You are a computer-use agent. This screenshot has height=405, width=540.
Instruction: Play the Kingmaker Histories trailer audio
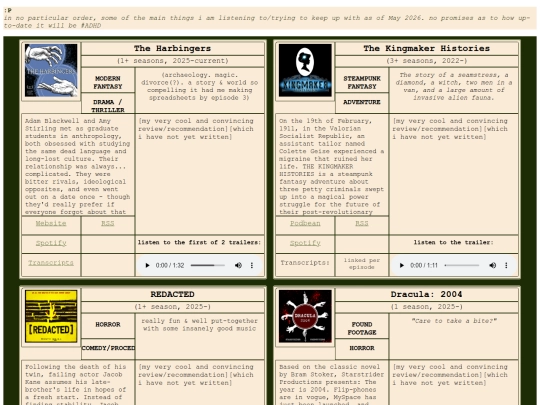point(402,265)
